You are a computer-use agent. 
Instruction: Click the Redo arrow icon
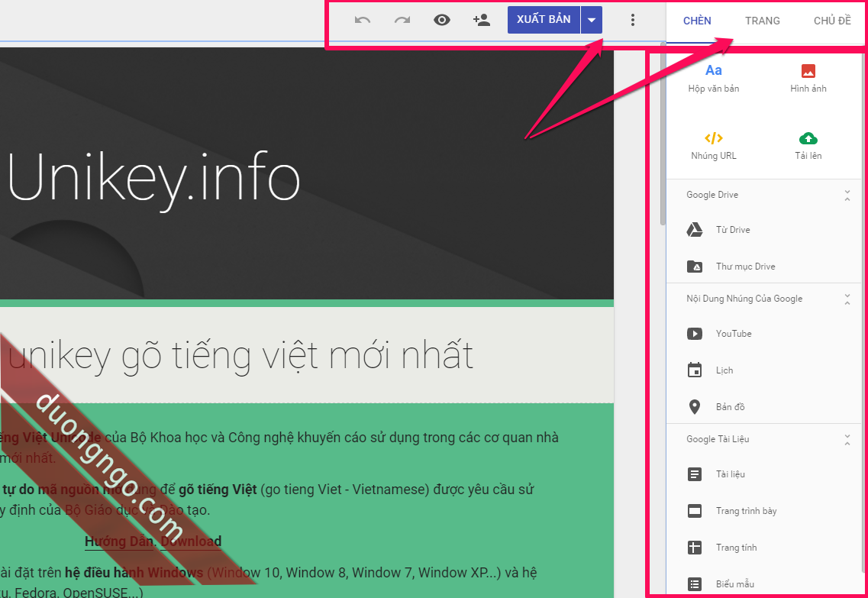[x=402, y=21]
